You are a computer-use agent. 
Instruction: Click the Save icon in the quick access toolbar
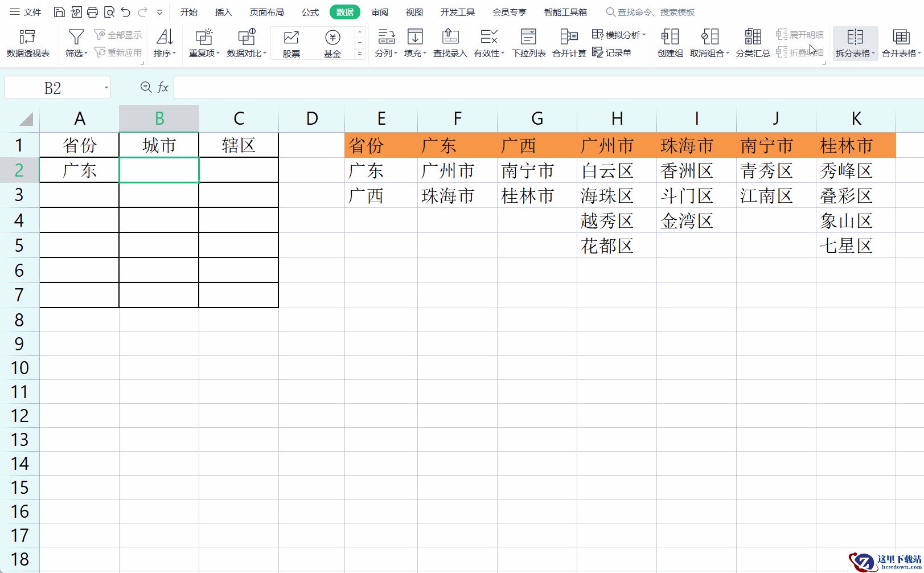tap(59, 12)
